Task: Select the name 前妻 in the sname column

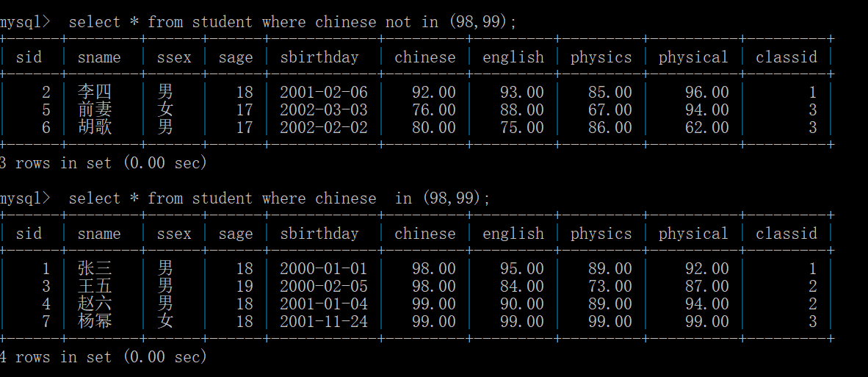Action: (95, 109)
